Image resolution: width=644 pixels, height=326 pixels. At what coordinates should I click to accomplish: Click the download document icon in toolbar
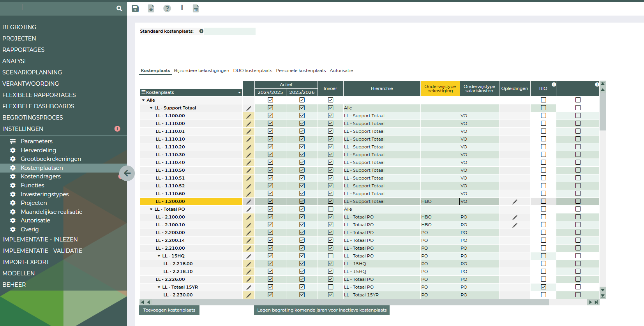click(x=151, y=9)
